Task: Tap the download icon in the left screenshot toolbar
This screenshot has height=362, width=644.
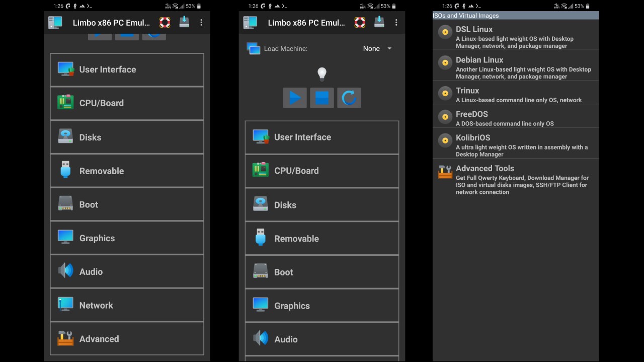Action: (x=185, y=22)
